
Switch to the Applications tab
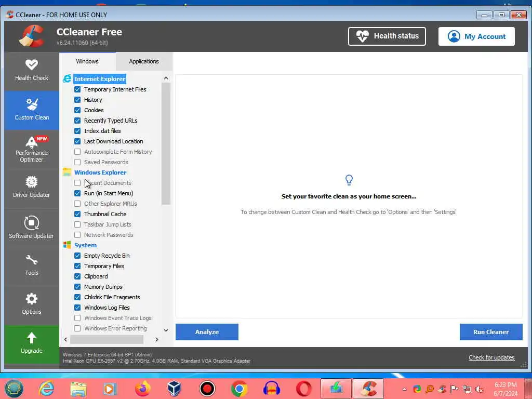(x=144, y=61)
